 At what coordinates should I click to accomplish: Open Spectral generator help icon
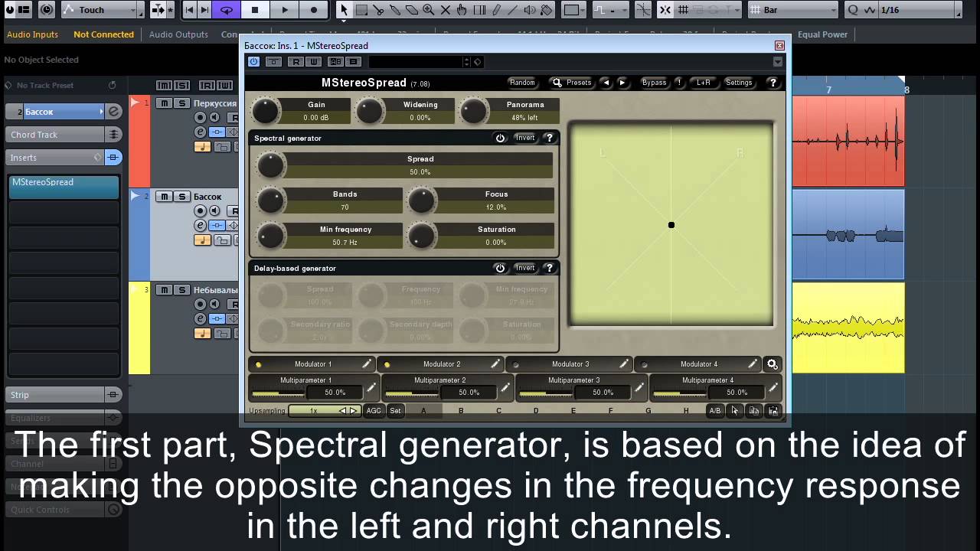click(x=549, y=138)
